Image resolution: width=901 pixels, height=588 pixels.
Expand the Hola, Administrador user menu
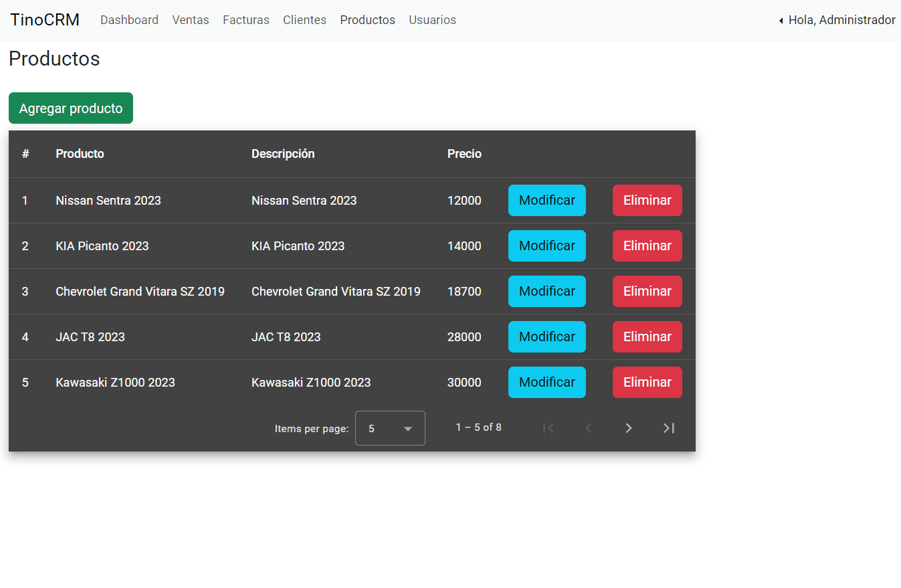point(837,20)
